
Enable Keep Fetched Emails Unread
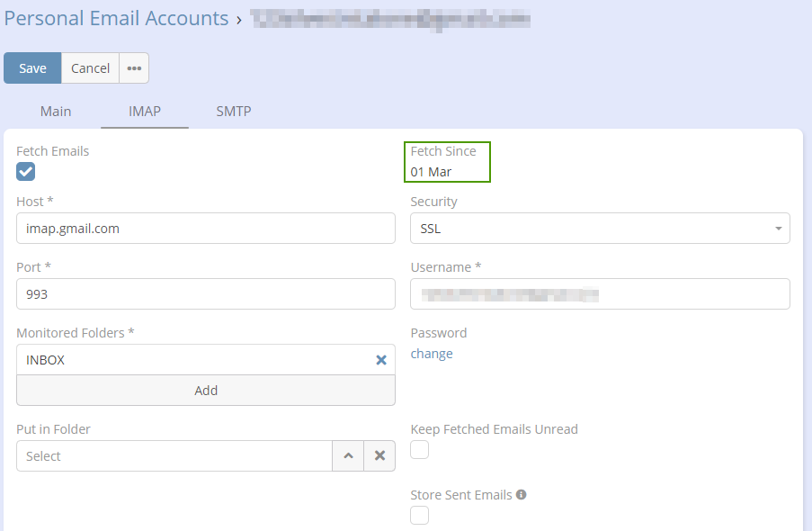(420, 449)
